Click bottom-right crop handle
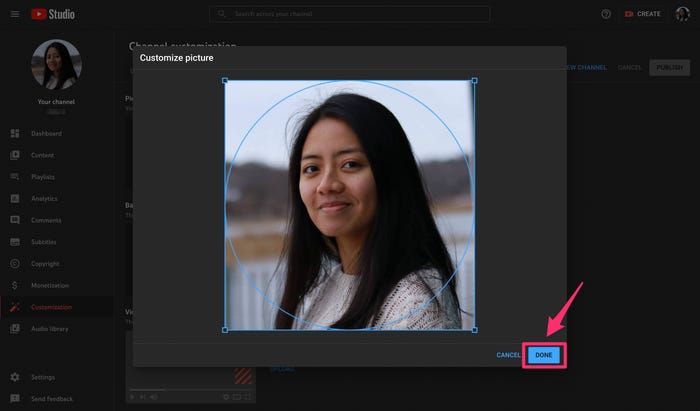 click(x=475, y=330)
